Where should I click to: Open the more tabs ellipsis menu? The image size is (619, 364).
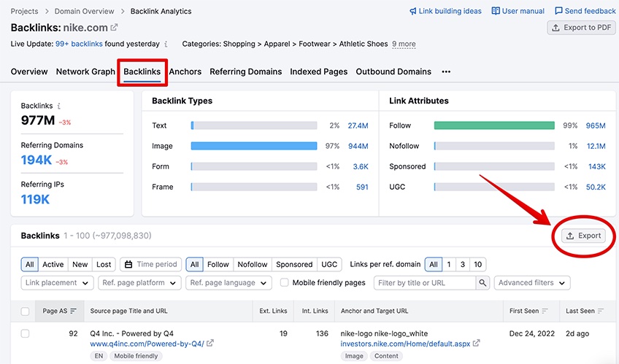tap(446, 71)
